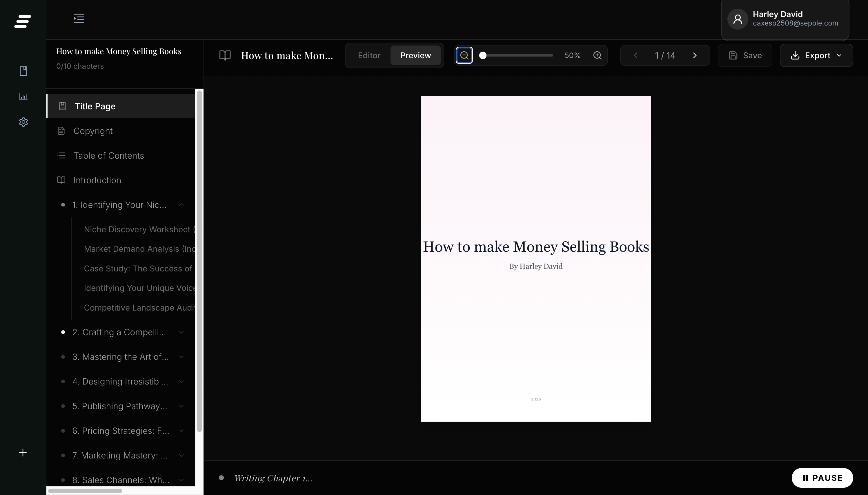Click the Save button
Viewport: 868px width, 495px height.
tap(744, 55)
